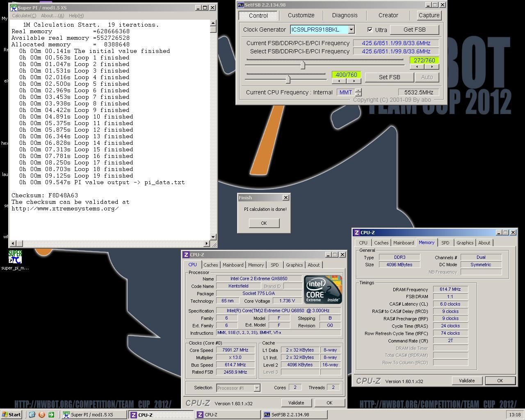Switch to the Creator tab in SetFSB
Viewport: 525px width, 420px height.
(388, 15)
